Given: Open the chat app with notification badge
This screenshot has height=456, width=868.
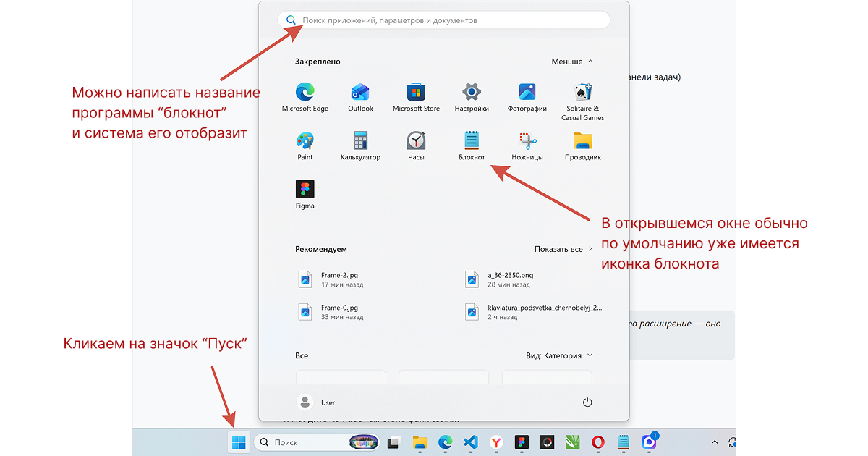Looking at the screenshot, I should click(x=650, y=441).
